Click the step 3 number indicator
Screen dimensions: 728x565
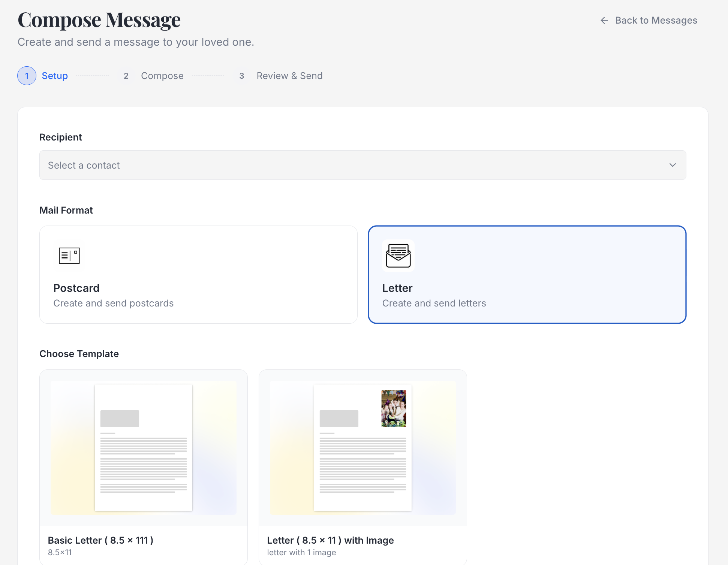tap(242, 76)
